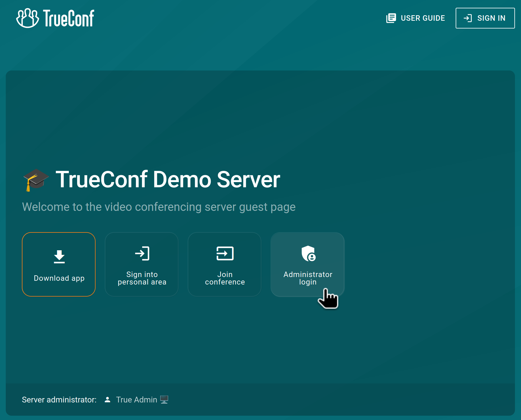Click the TrueConf wordmark in the header
The image size is (521, 420).
click(x=69, y=18)
